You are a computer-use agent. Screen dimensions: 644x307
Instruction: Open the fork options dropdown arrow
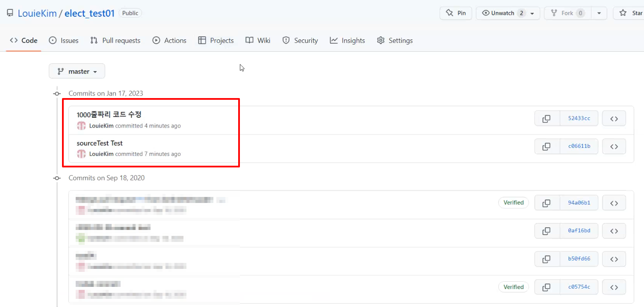pos(599,13)
